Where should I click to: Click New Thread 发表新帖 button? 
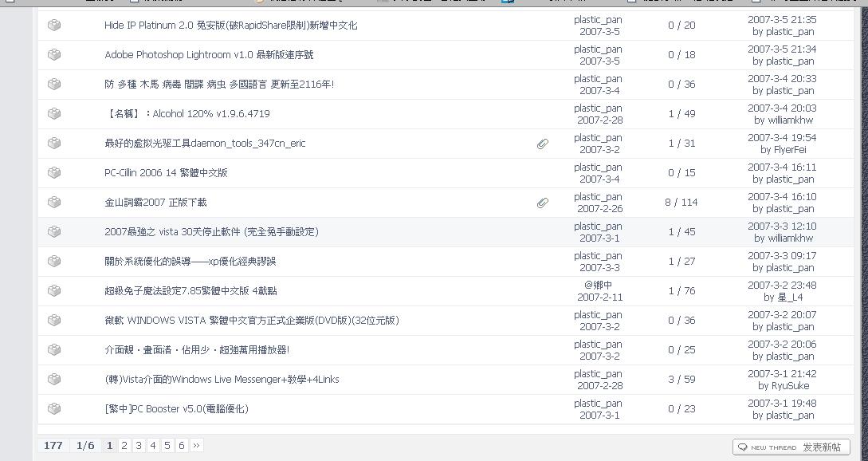pos(791,447)
